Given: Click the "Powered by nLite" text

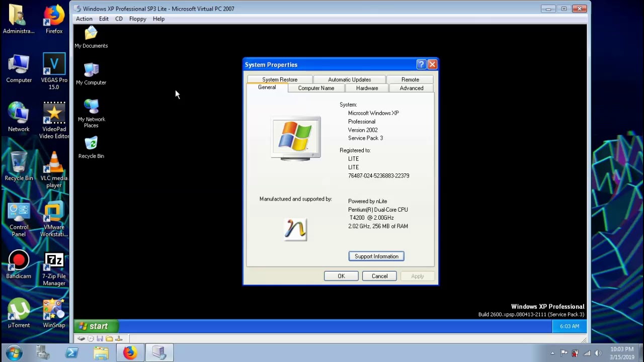Looking at the screenshot, I should pos(367,201).
